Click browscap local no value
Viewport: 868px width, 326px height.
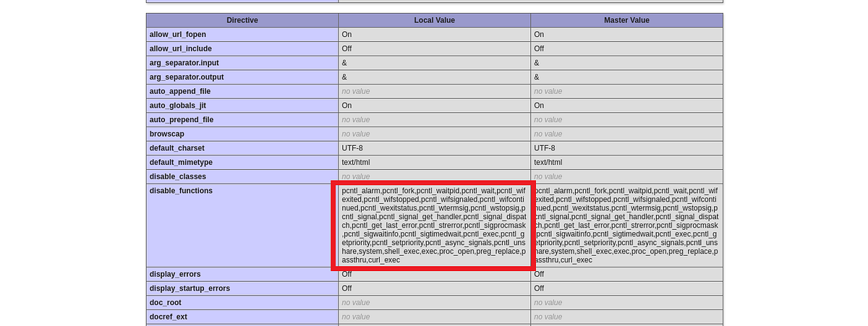(x=356, y=134)
